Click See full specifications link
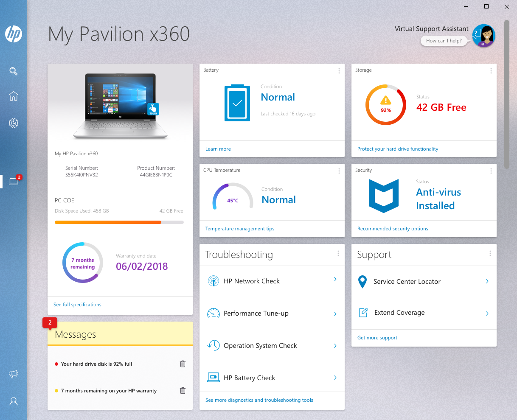 pyautogui.click(x=77, y=305)
